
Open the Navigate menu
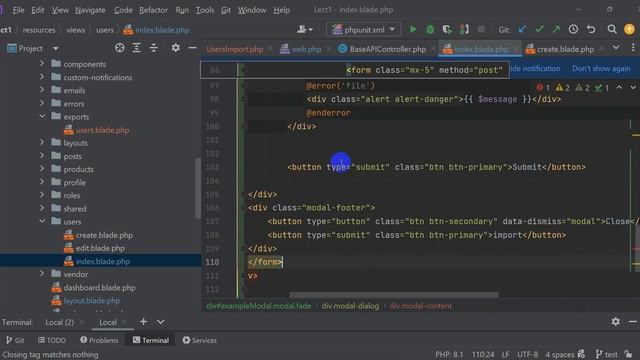tap(90, 10)
